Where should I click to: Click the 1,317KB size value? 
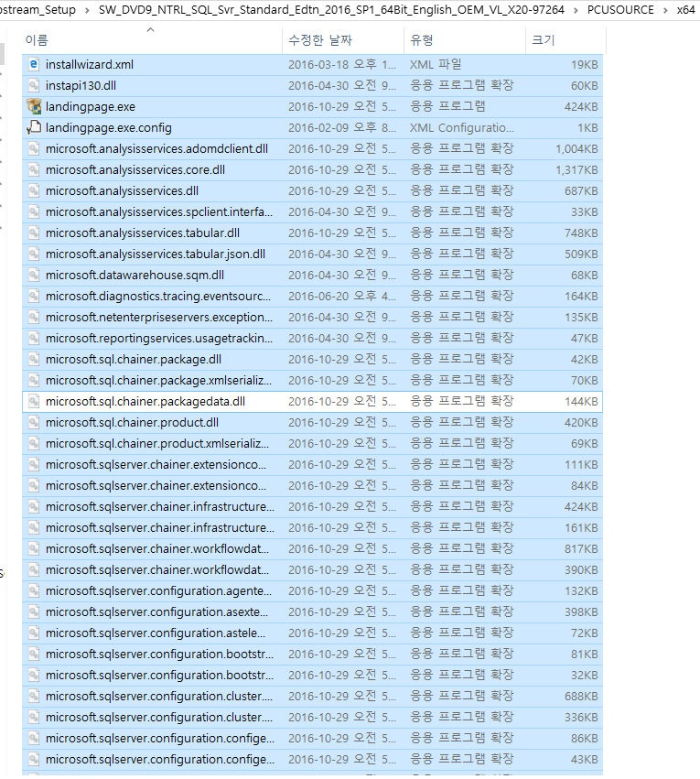coord(576,170)
